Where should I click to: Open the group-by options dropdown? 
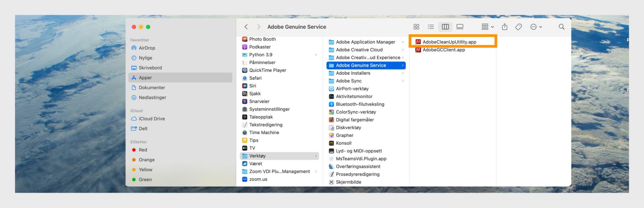[x=488, y=27]
